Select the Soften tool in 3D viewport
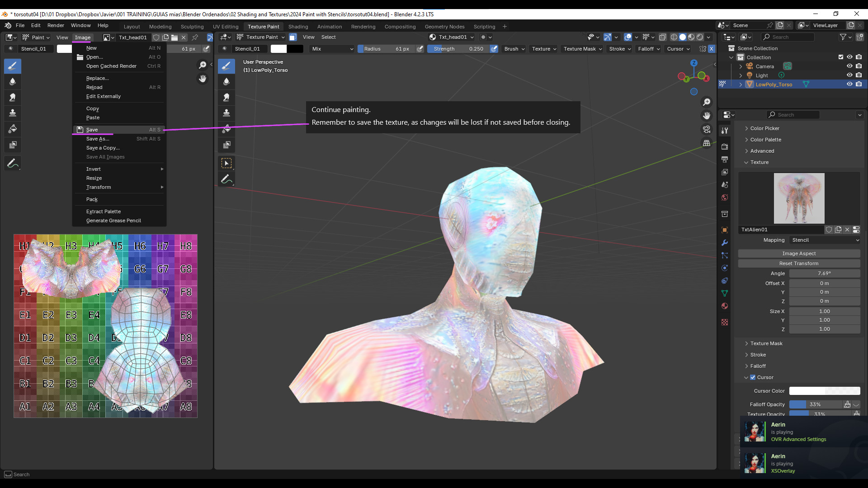 click(226, 82)
